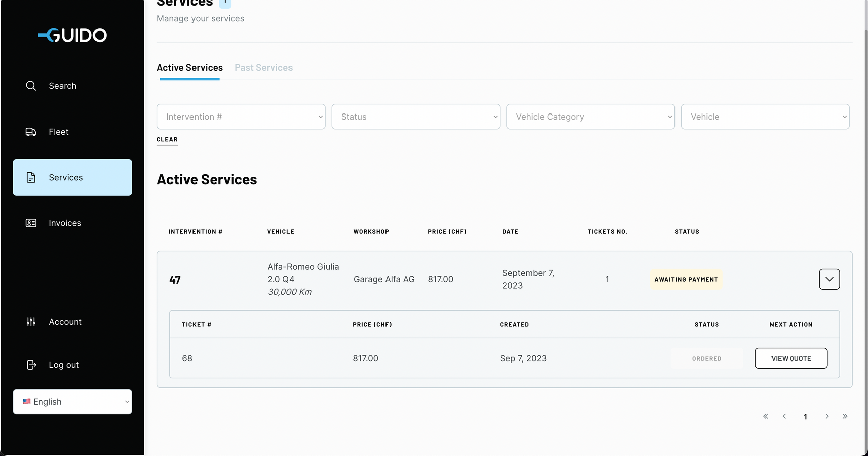Select page number 1

(x=805, y=417)
